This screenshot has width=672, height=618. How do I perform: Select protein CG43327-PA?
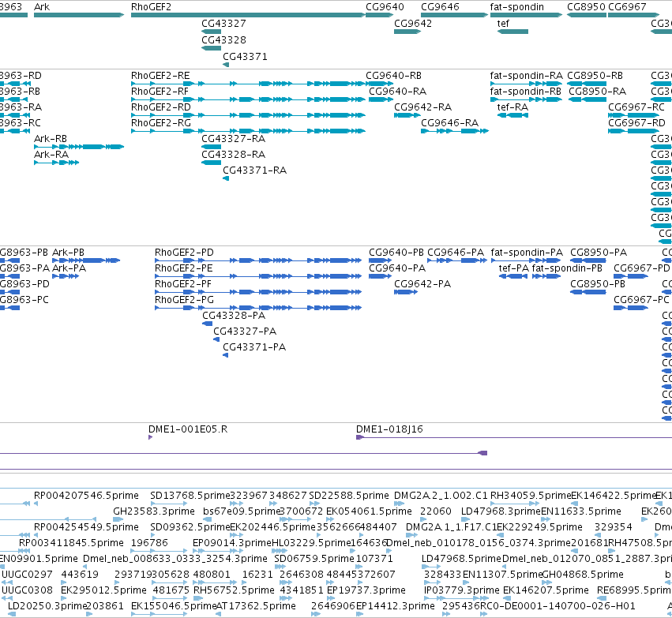click(x=245, y=331)
